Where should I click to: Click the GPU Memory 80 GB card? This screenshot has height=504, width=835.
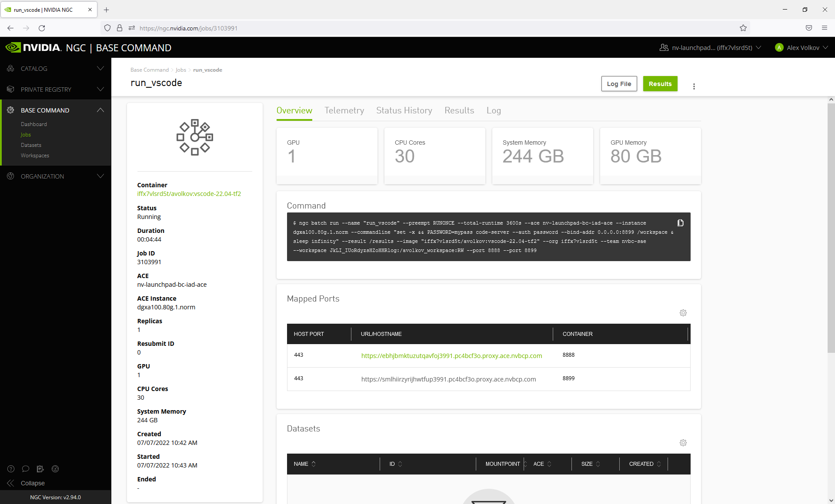tap(650, 156)
